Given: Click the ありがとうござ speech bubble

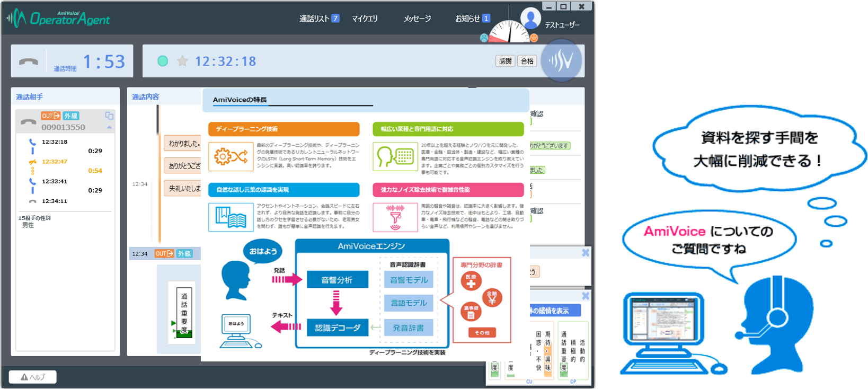Looking at the screenshot, I should click(x=183, y=166).
